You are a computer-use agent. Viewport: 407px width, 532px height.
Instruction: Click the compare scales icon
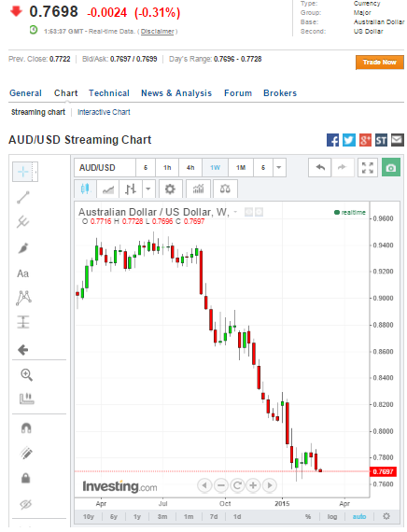click(225, 189)
